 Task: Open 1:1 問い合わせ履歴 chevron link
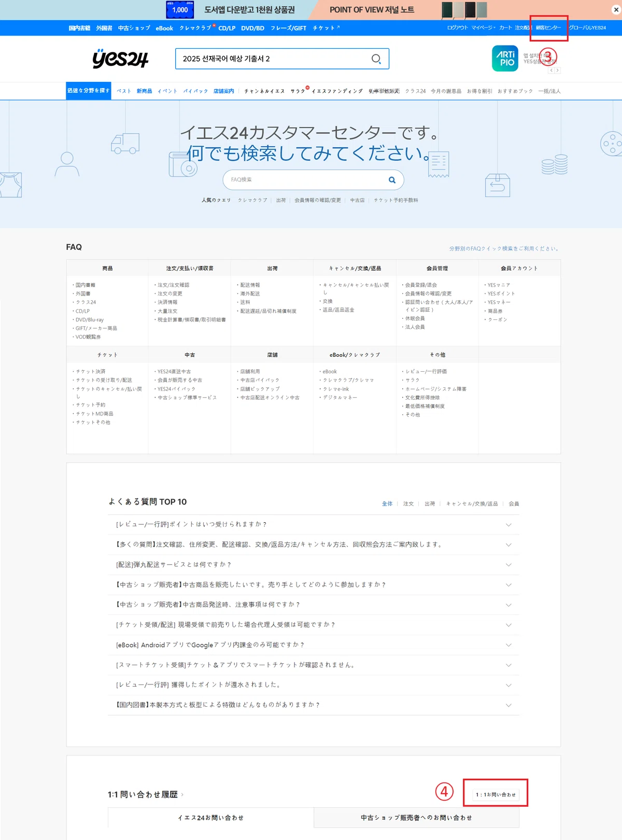click(x=182, y=794)
